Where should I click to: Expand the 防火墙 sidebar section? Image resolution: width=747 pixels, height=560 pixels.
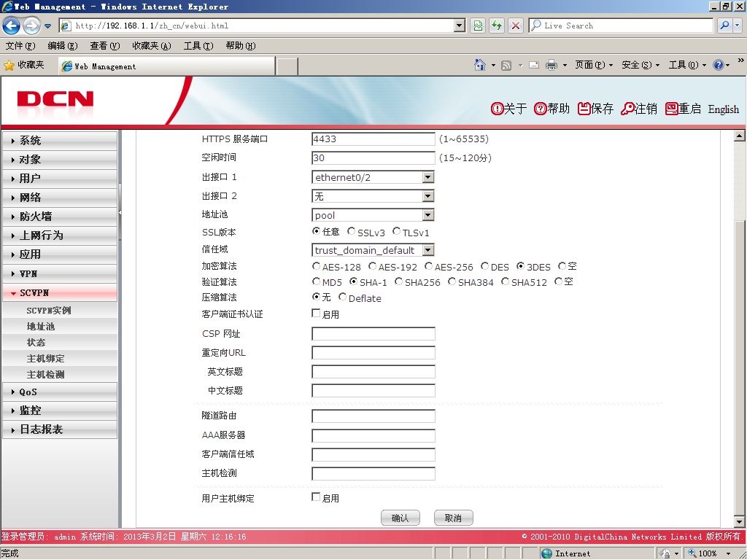(60, 217)
